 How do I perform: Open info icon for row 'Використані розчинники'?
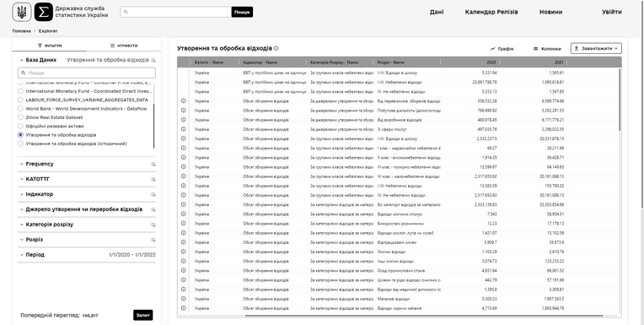point(183,224)
